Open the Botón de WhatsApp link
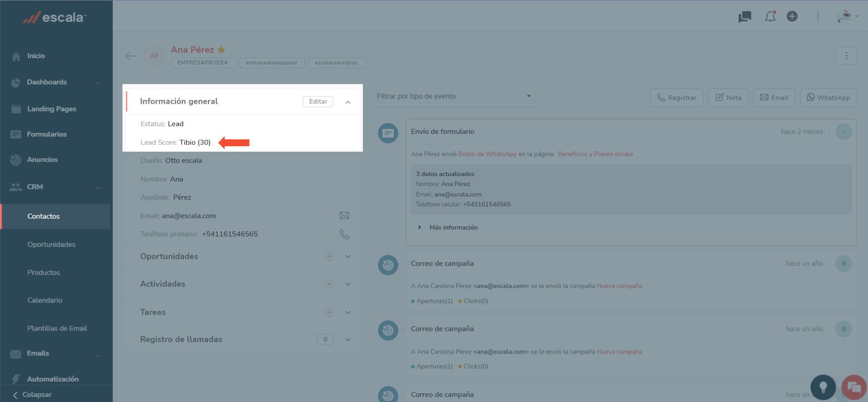 [x=487, y=154]
